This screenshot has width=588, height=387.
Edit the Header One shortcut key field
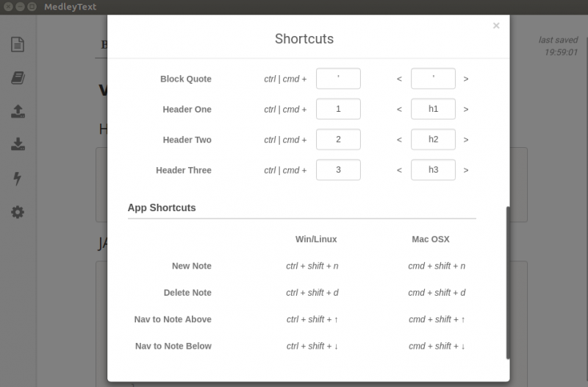pos(338,109)
